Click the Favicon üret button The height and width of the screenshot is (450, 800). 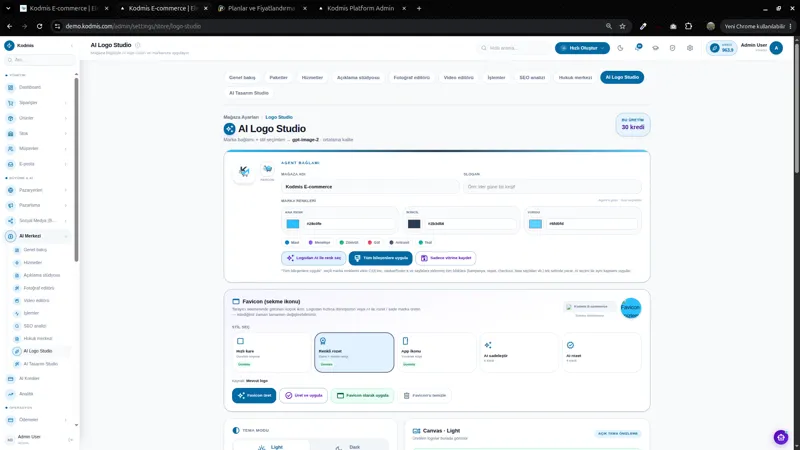pos(254,395)
